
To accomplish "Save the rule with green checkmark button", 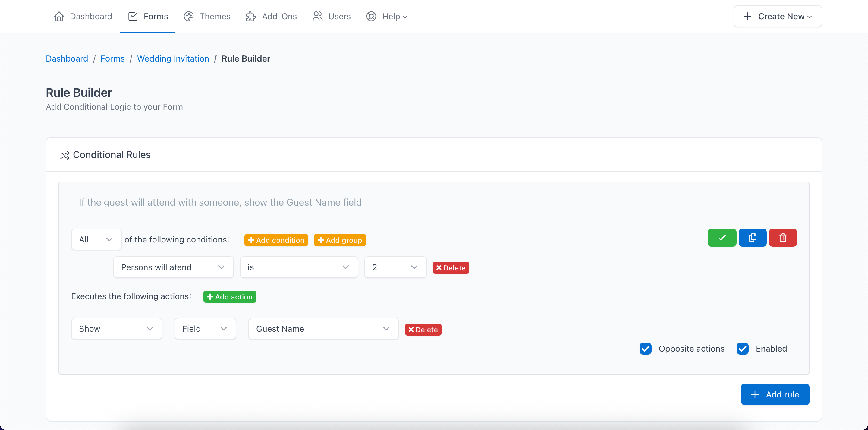I will 722,237.
